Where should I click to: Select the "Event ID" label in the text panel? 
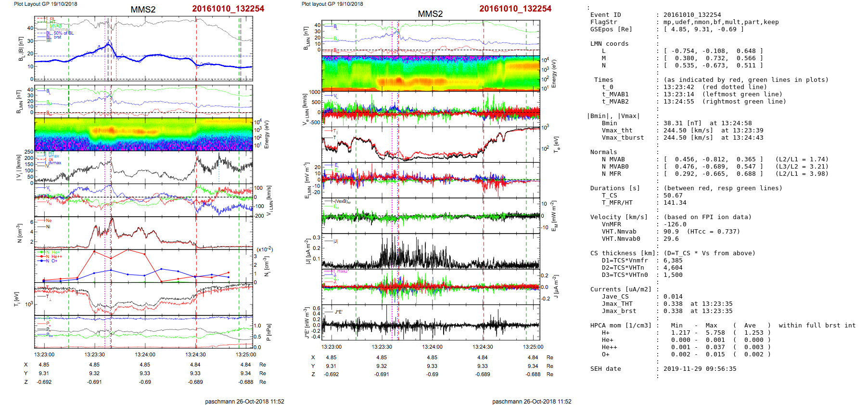(605, 15)
